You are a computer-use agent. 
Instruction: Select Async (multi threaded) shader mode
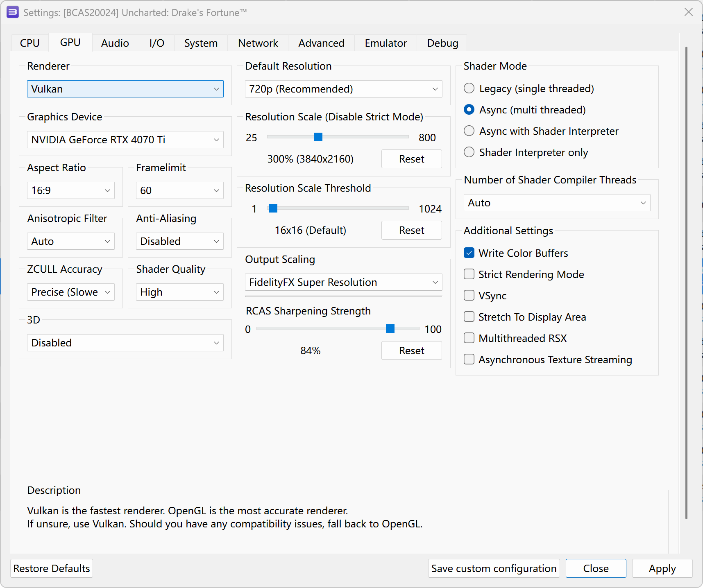[x=525, y=110]
